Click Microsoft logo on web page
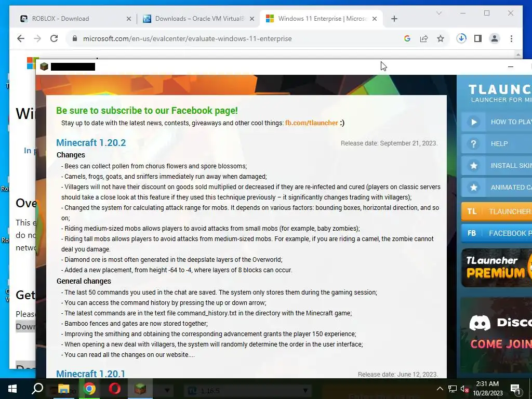Image resolution: width=532 pixels, height=399 pixels. pos(32,63)
